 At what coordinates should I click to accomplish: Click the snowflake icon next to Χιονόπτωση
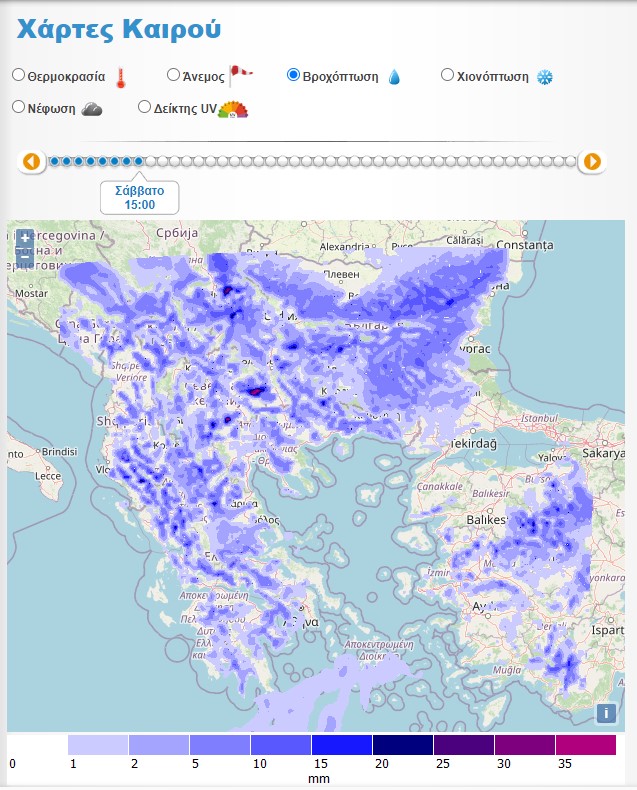[x=545, y=77]
